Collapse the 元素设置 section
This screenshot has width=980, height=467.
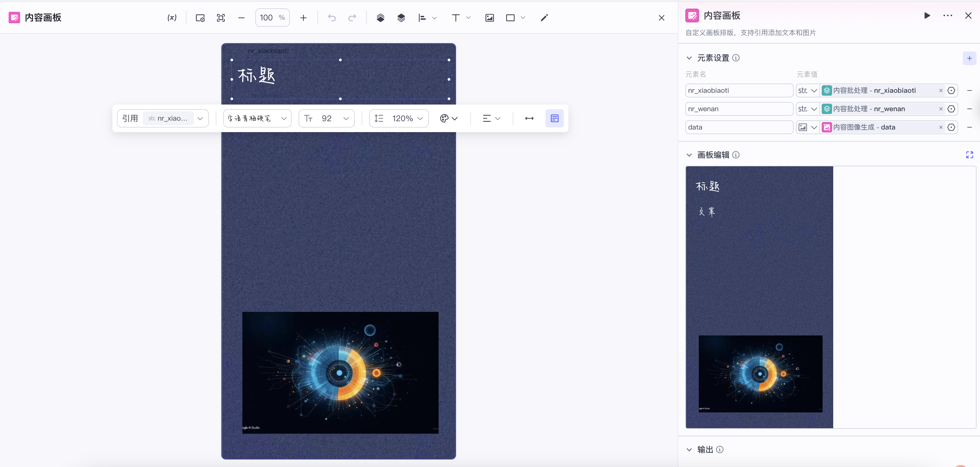tap(689, 58)
